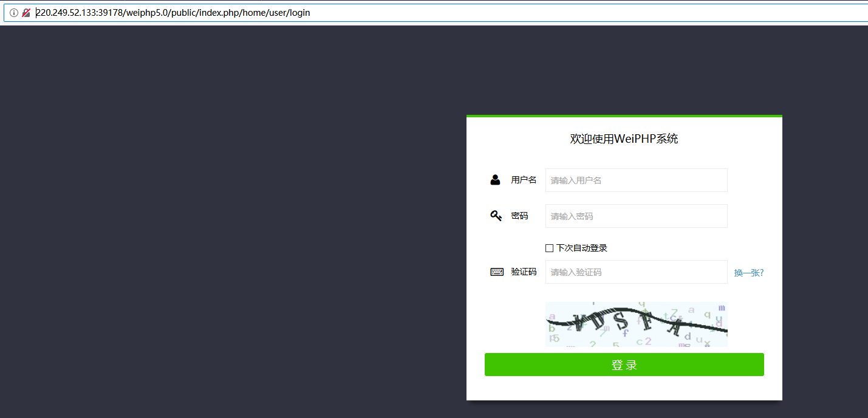The height and width of the screenshot is (418, 868).
Task: Click the key icon beside 密码
Action: pyautogui.click(x=496, y=215)
